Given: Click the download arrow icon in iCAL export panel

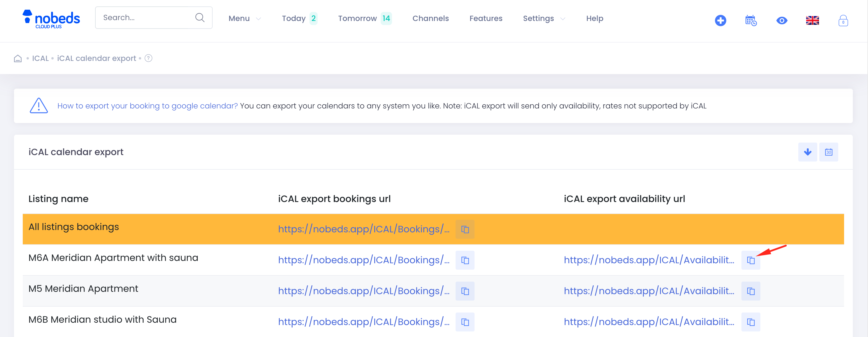Looking at the screenshot, I should (807, 152).
